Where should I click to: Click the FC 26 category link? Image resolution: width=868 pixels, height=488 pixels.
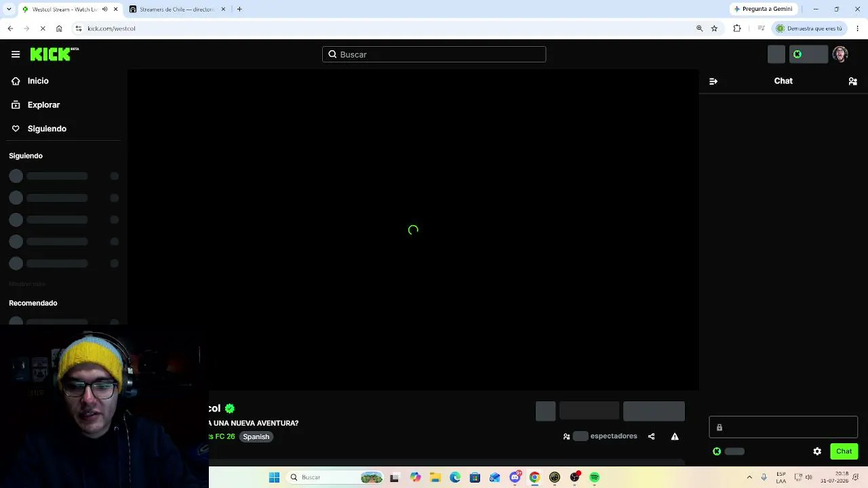point(222,436)
